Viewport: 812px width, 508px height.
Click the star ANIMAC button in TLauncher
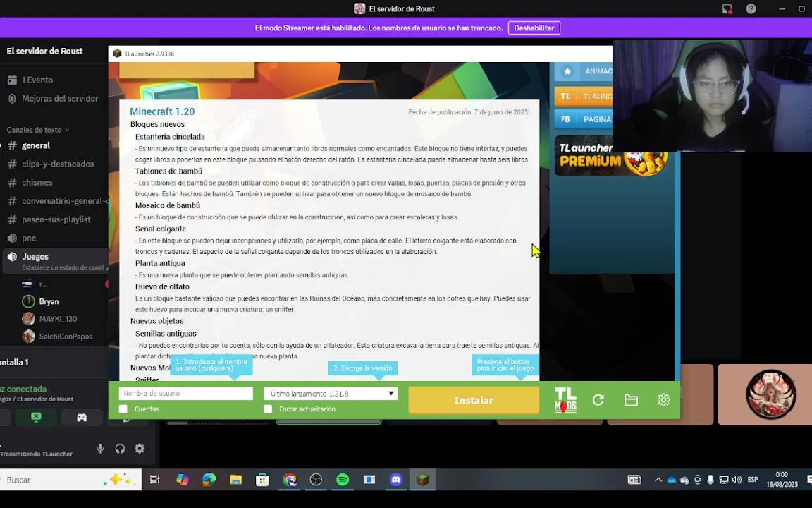584,71
